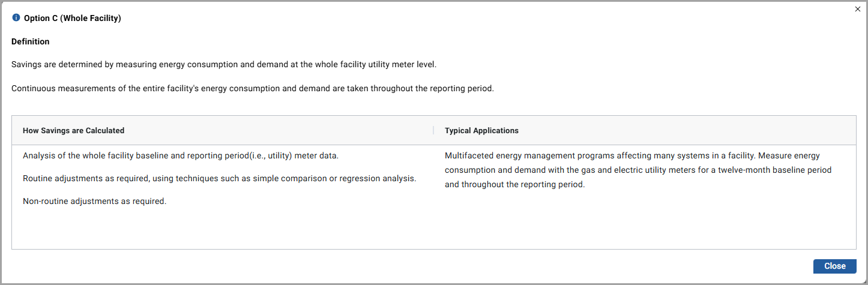Screen dimensions: 868x285
Task: Click the "Definition" heading
Action: [x=31, y=41]
